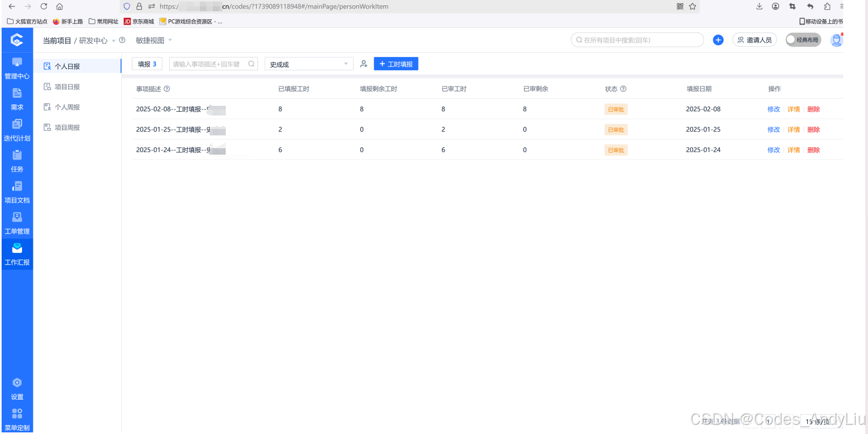
Task: Click 修改 for the 2025-02-08 entry
Action: tap(773, 109)
